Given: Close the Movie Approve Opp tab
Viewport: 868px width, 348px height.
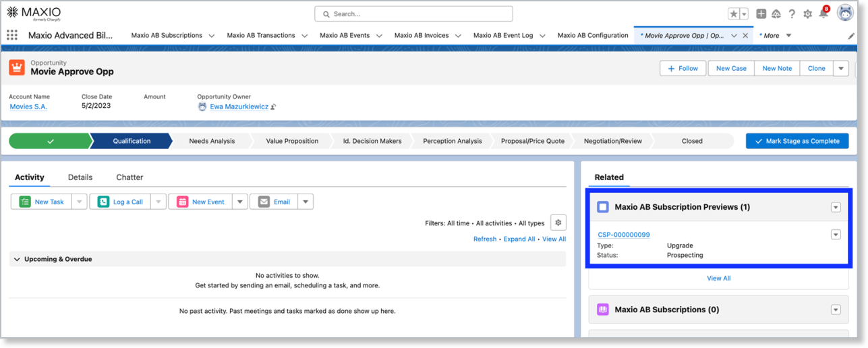Looking at the screenshot, I should (746, 36).
